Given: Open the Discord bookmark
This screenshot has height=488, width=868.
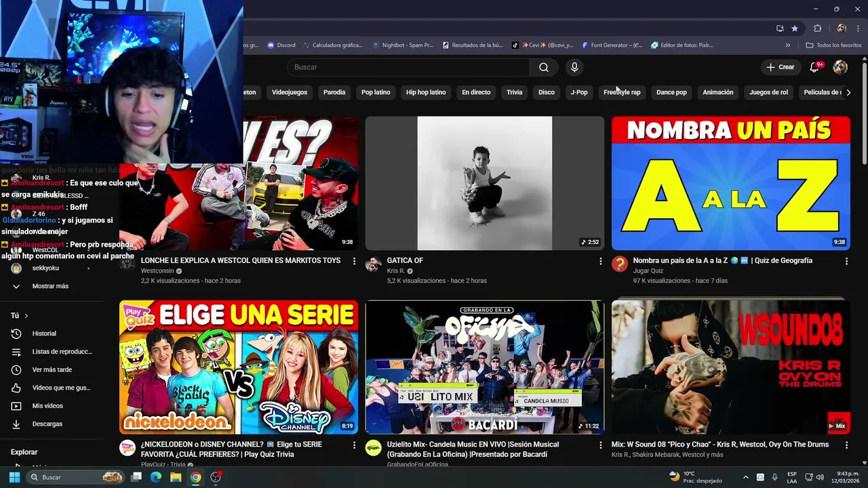Looking at the screenshot, I should click(281, 45).
